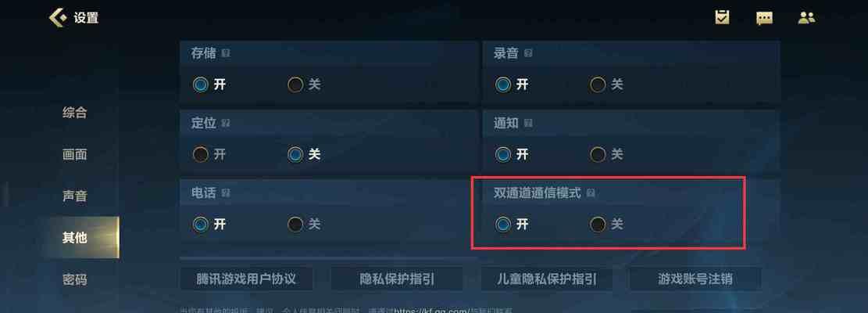
Task: Open the chat messages icon
Action: (765, 18)
